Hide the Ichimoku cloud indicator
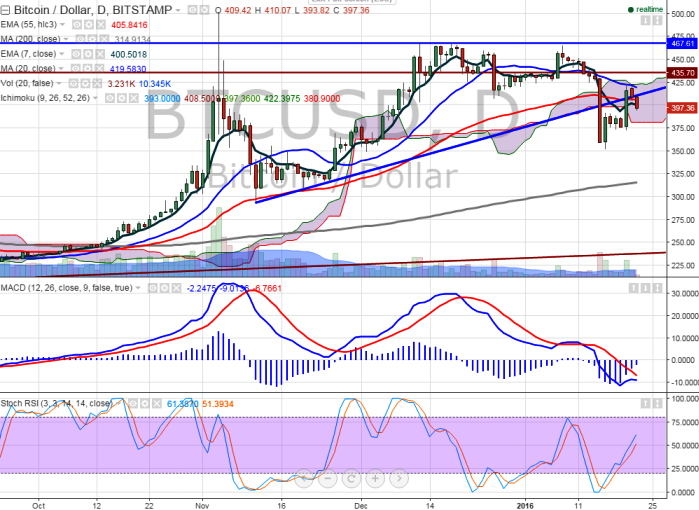 click(x=110, y=98)
